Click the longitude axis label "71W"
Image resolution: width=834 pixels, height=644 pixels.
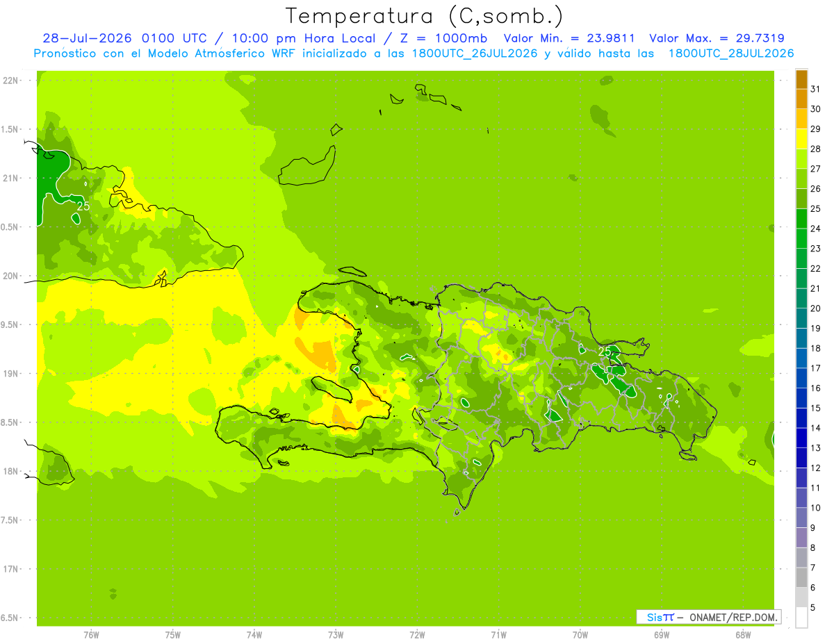[x=498, y=635]
